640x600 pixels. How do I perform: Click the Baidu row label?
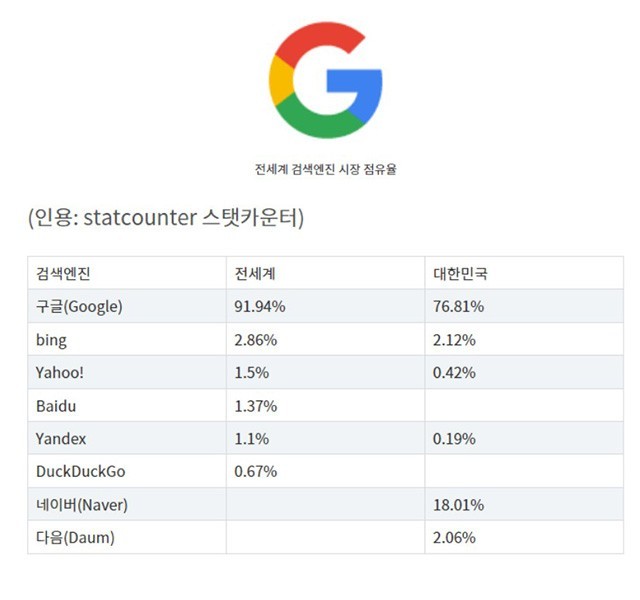56,405
